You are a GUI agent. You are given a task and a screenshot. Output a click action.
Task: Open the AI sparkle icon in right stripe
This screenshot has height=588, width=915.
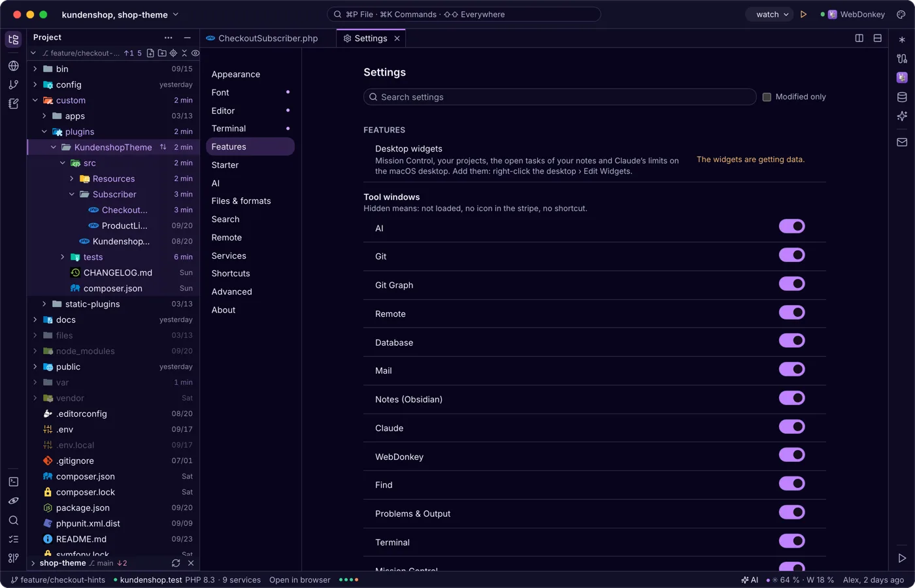pyautogui.click(x=902, y=116)
